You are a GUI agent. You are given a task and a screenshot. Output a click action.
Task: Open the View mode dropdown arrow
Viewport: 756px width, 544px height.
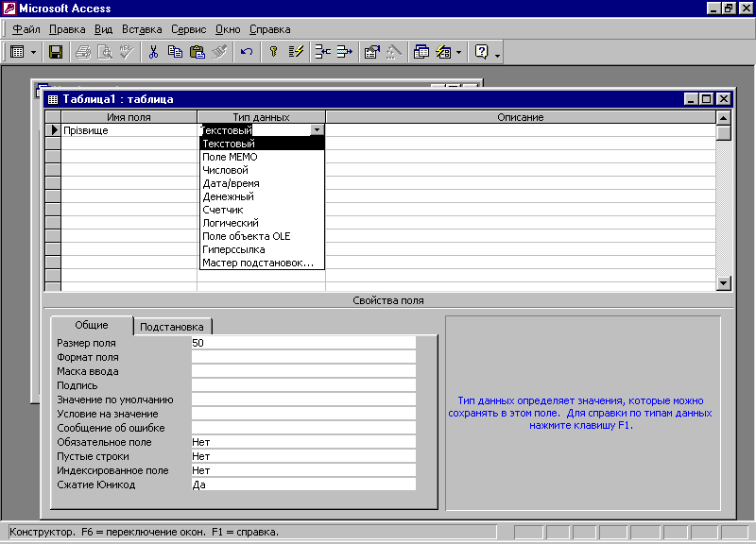point(33,52)
